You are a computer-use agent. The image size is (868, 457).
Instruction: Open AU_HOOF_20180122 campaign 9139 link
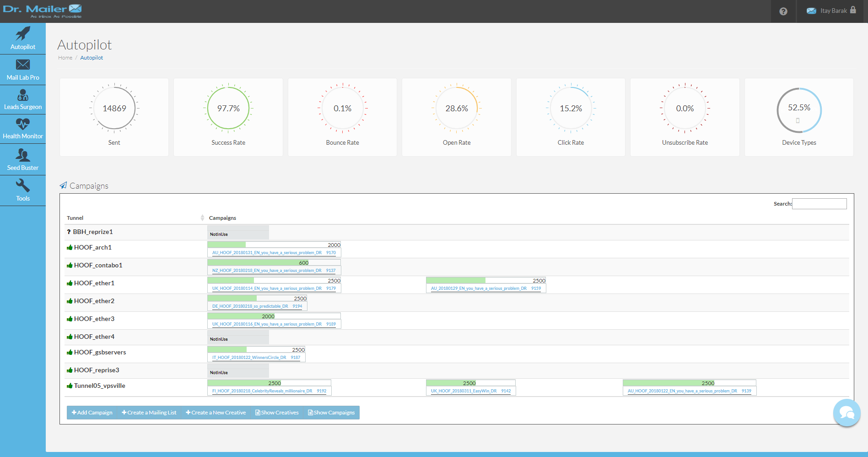[690, 391]
